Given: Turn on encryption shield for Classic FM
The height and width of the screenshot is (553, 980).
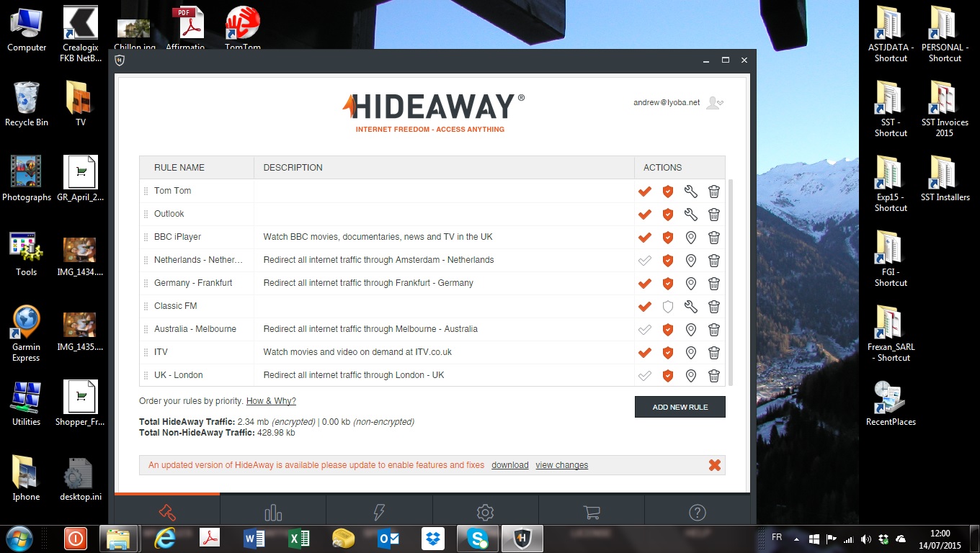Looking at the screenshot, I should pos(668,307).
